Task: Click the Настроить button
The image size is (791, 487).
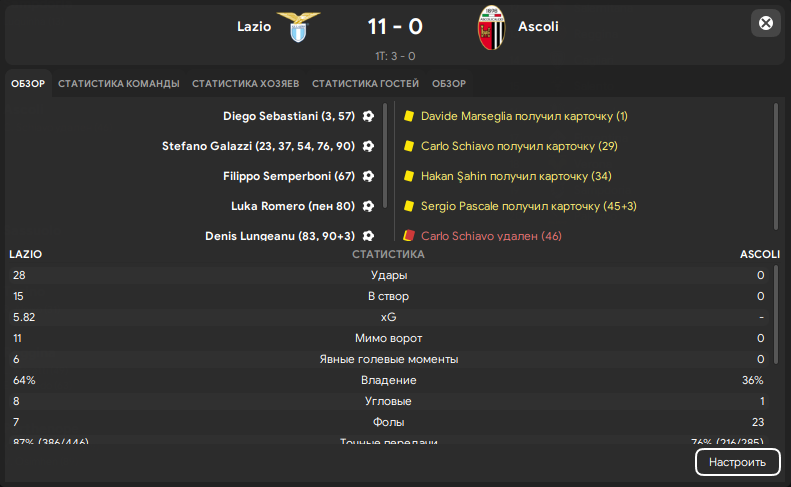Action: pyautogui.click(x=738, y=462)
